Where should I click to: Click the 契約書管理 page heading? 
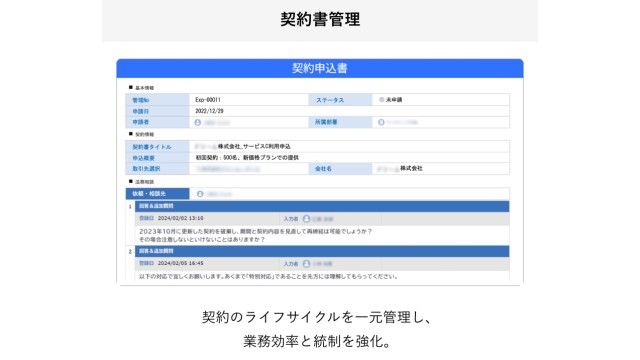320,19
